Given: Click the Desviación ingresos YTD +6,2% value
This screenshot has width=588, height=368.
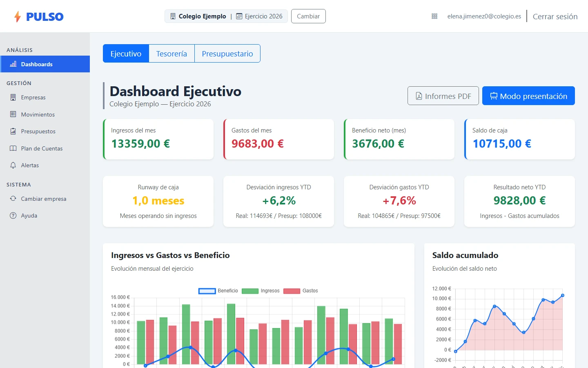Looking at the screenshot, I should [x=279, y=201].
